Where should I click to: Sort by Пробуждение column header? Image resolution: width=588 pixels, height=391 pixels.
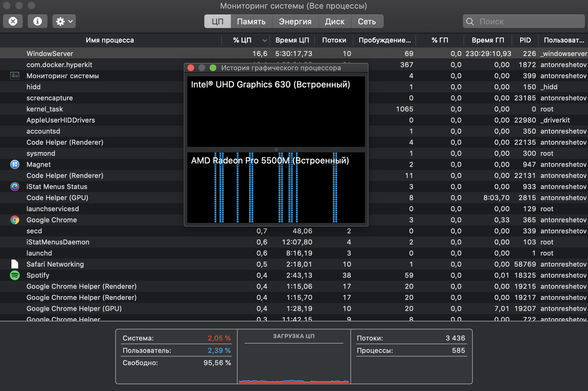tap(385, 40)
